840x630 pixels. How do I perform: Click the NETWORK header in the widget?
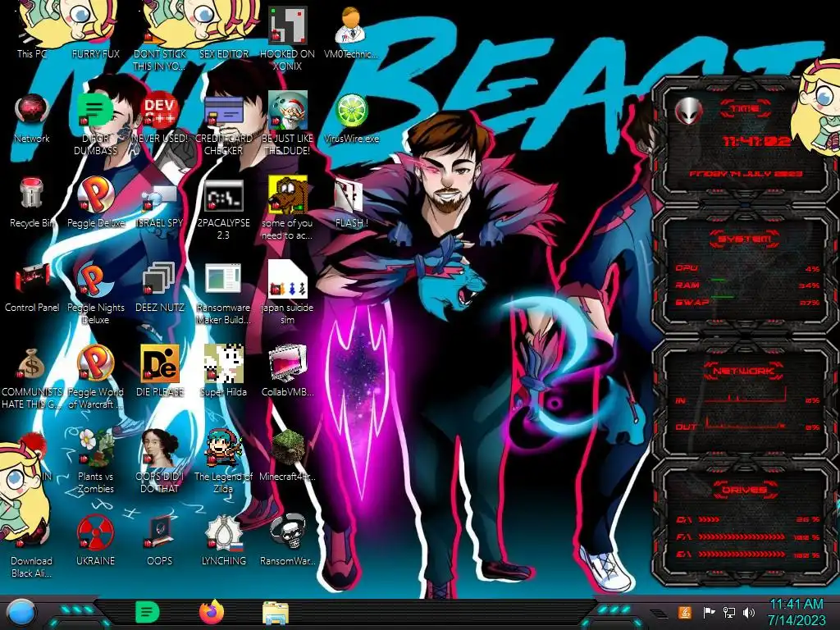745,370
